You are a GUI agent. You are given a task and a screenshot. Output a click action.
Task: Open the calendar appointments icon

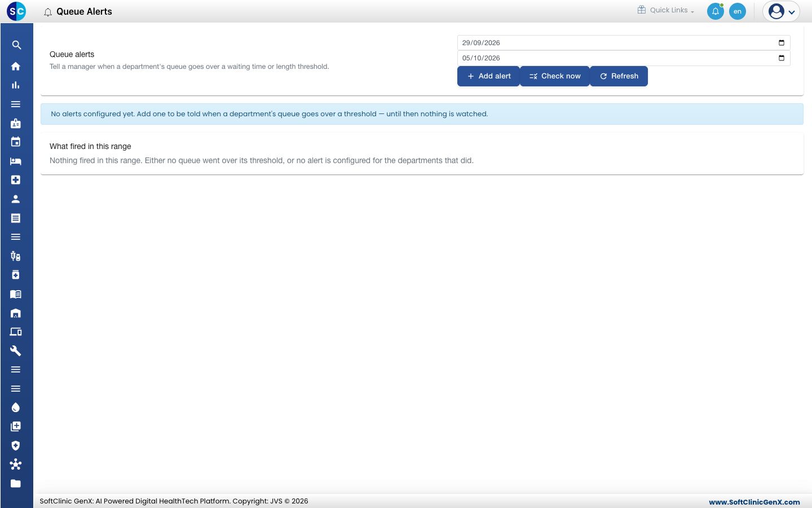pos(16,142)
